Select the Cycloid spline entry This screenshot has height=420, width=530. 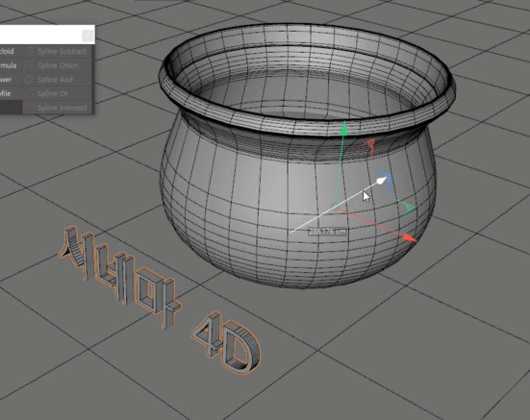(x=11, y=51)
